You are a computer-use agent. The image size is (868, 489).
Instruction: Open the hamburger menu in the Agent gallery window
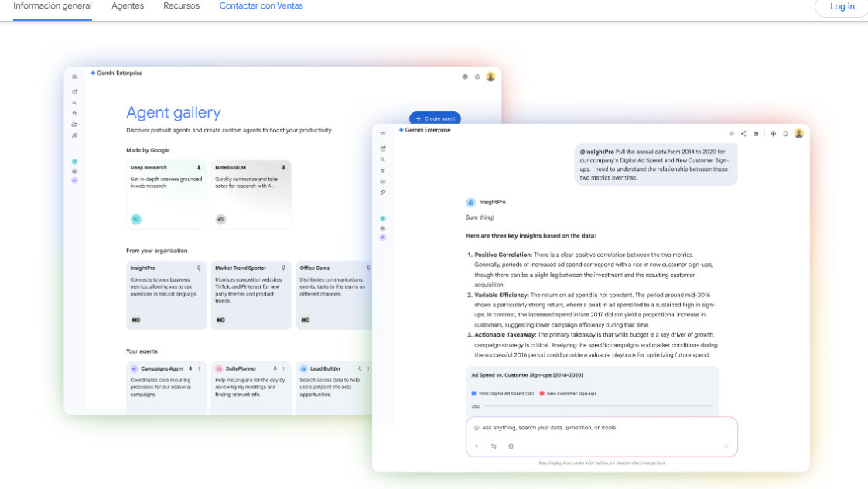tap(74, 77)
